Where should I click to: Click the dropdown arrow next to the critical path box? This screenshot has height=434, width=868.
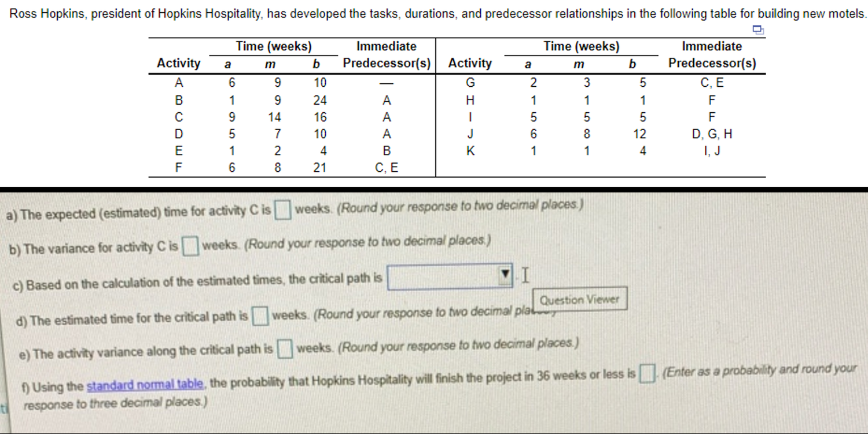pos(505,276)
